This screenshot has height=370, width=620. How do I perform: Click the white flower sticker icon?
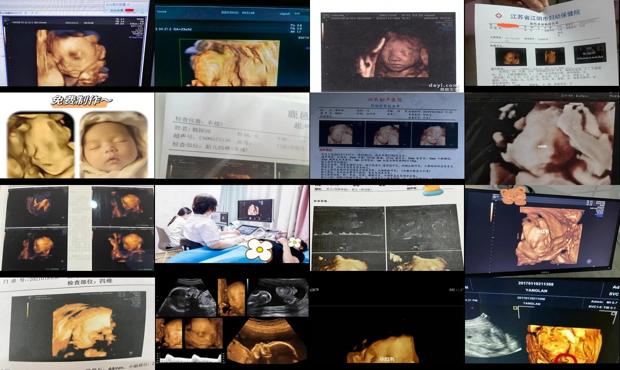pos(259,250)
